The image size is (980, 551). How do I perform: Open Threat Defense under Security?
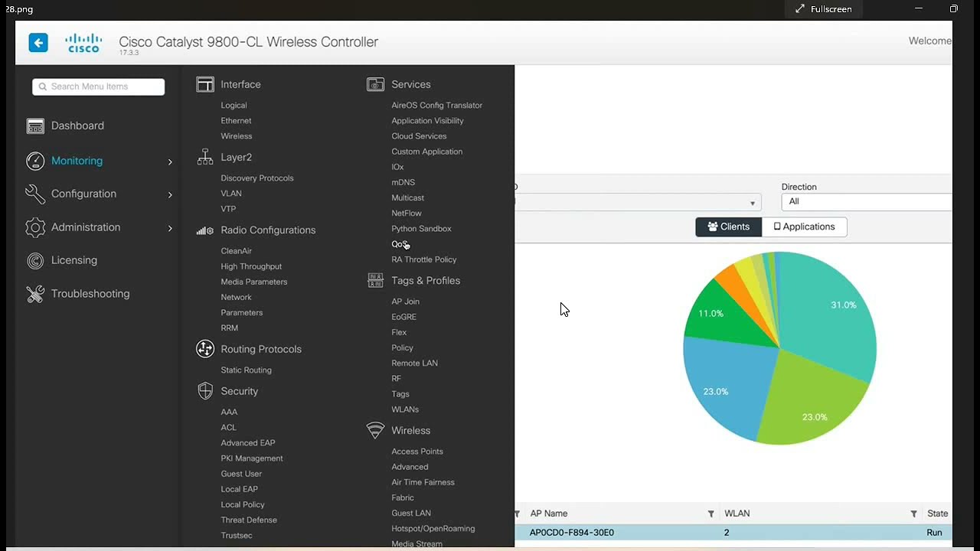click(x=249, y=520)
